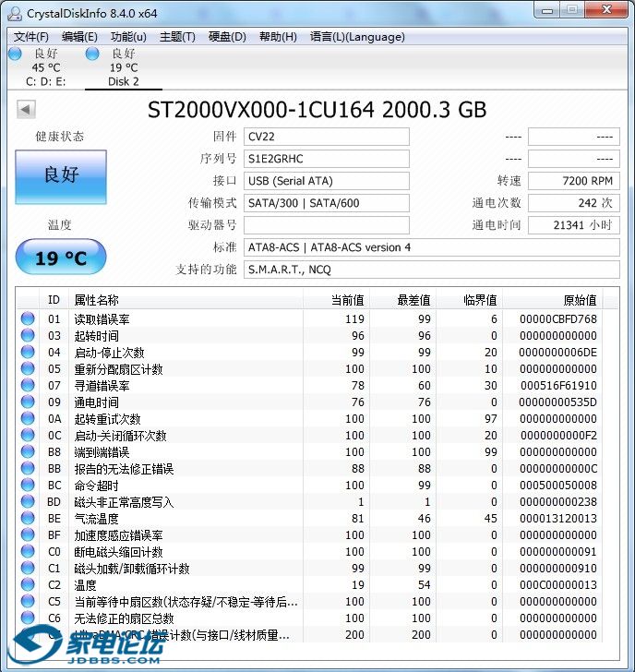Click the previous disk arrow button

pyautogui.click(x=26, y=110)
